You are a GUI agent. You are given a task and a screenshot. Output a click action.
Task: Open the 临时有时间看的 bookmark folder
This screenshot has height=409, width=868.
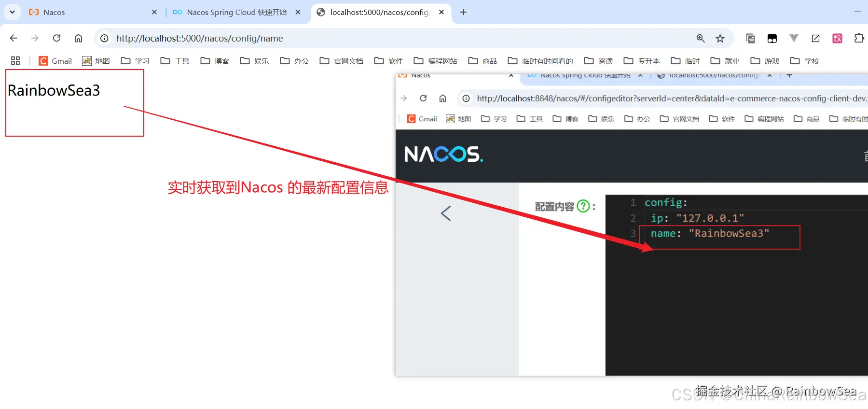click(540, 61)
